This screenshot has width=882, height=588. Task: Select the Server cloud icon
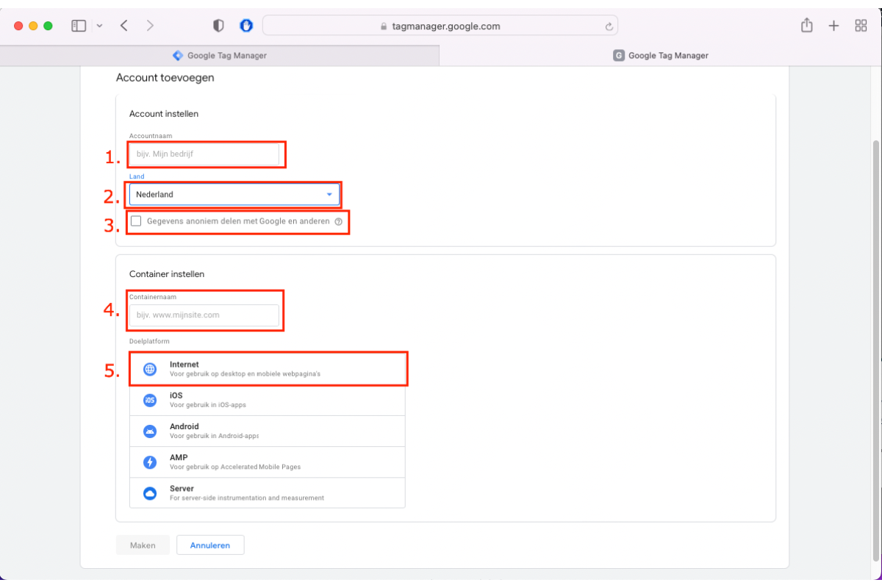[x=150, y=493]
